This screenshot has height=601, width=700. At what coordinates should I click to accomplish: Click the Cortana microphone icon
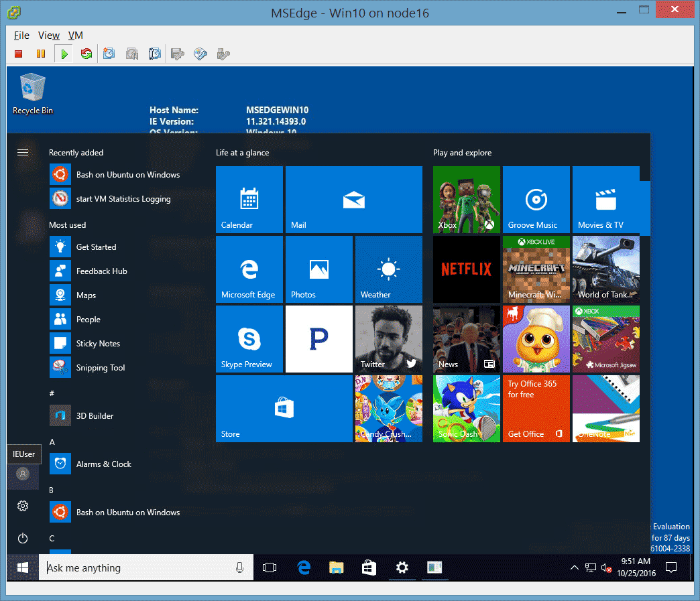tap(240, 567)
